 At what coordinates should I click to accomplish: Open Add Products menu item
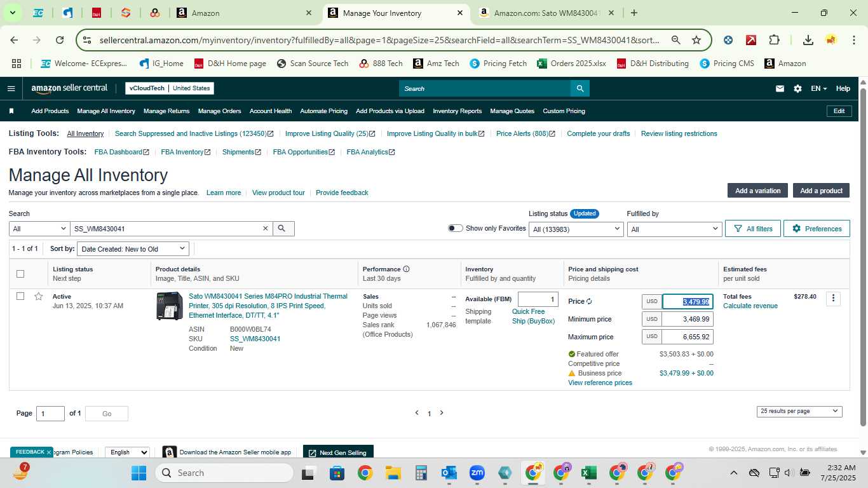tap(50, 111)
